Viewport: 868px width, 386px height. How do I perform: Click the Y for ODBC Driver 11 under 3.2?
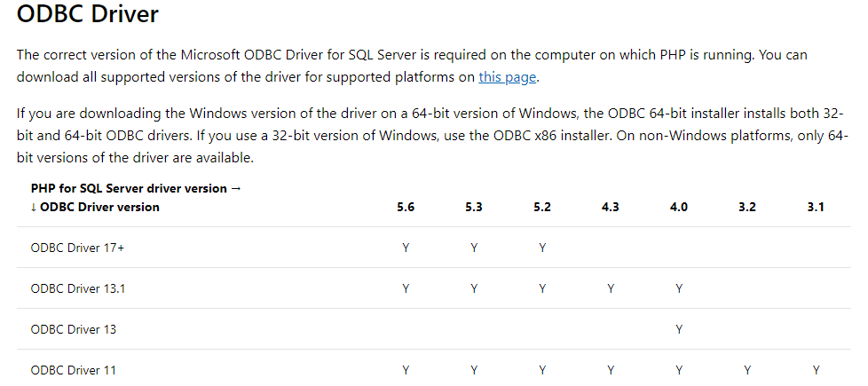(x=747, y=370)
